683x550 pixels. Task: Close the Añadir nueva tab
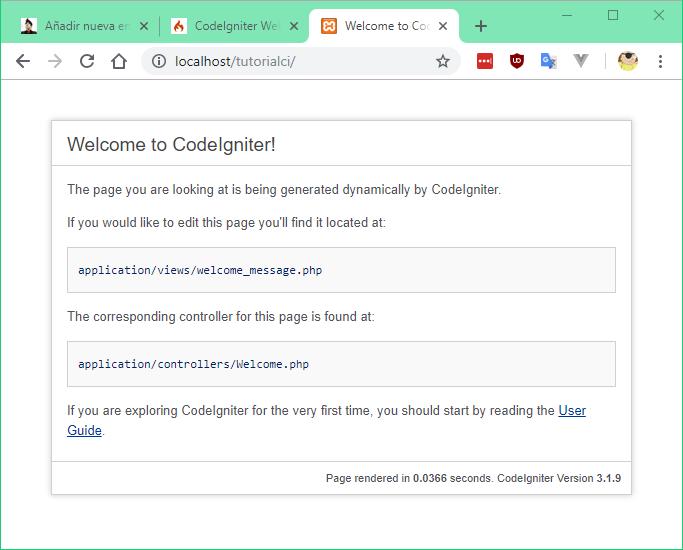pos(144,26)
